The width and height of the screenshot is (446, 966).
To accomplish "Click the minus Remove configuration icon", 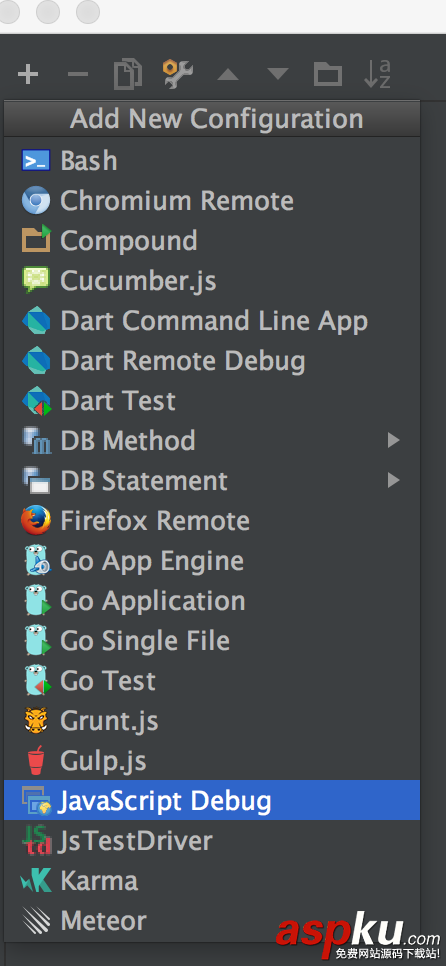I will (x=78, y=75).
